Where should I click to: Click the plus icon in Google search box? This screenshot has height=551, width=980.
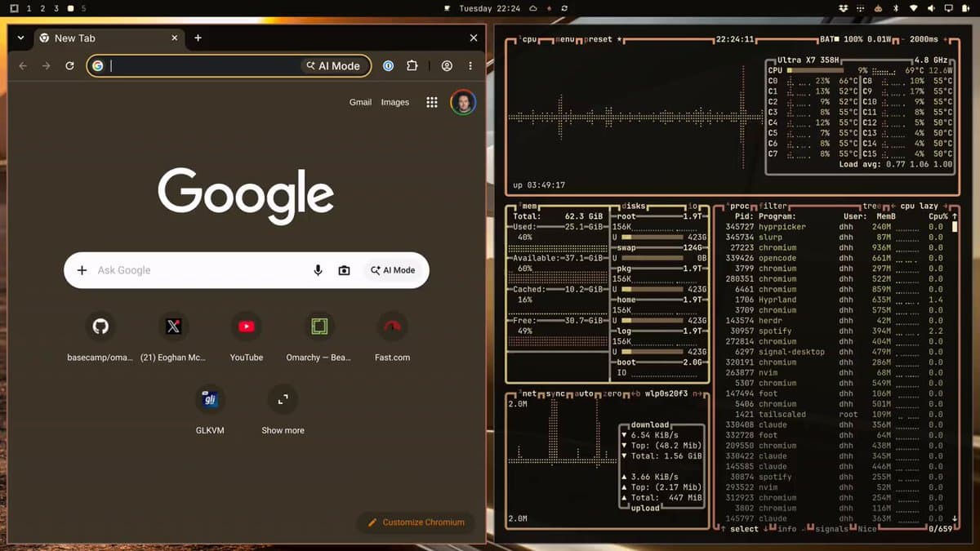coord(82,270)
